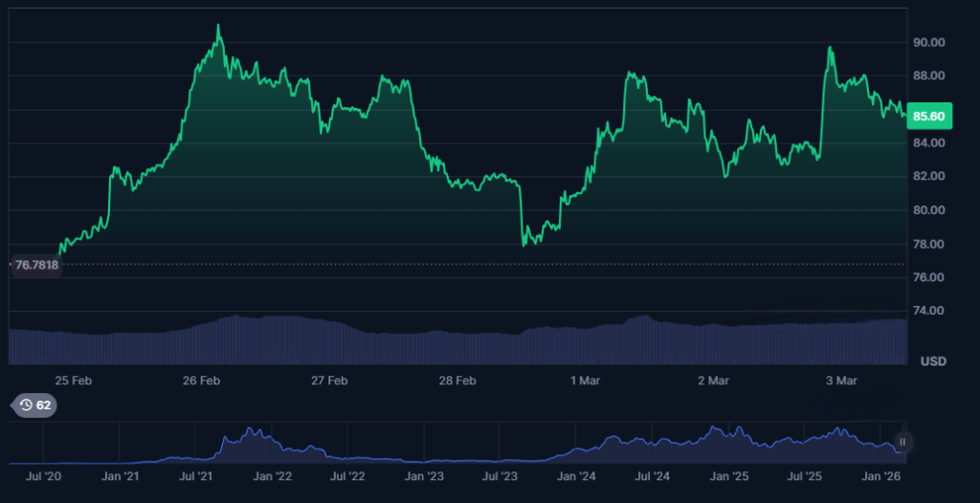
Task: Select Jan '24 on the navigator timeline
Action: (576, 477)
